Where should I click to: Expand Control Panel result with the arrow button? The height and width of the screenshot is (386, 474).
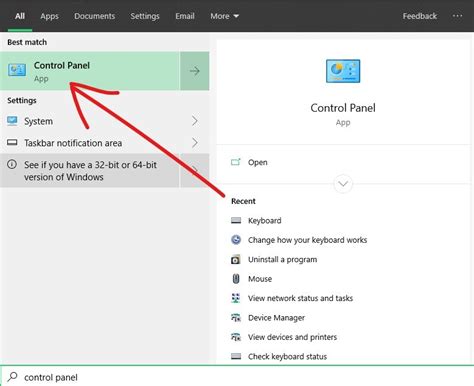click(x=195, y=71)
